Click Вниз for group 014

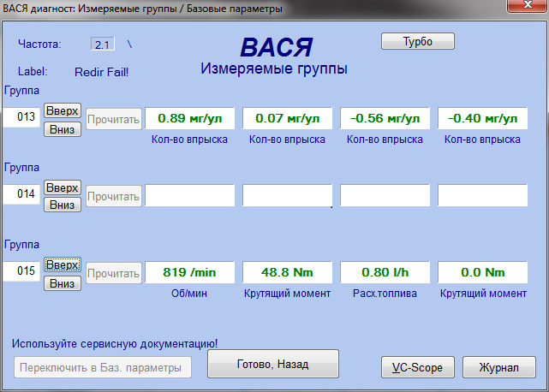tap(63, 205)
